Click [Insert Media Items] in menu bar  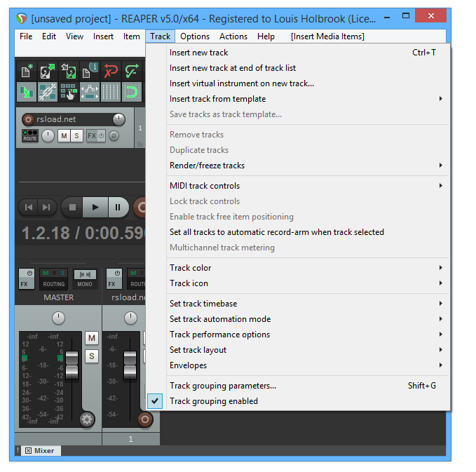[x=327, y=36]
